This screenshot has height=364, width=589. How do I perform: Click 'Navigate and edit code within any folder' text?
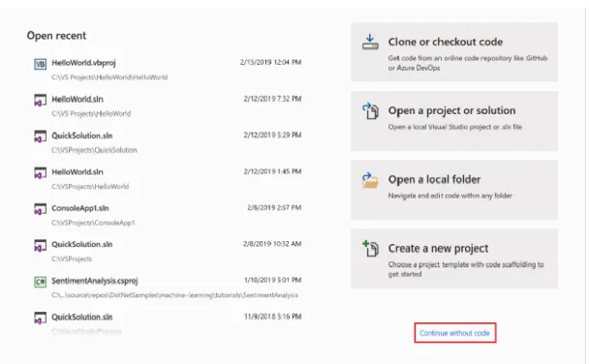[x=450, y=196]
